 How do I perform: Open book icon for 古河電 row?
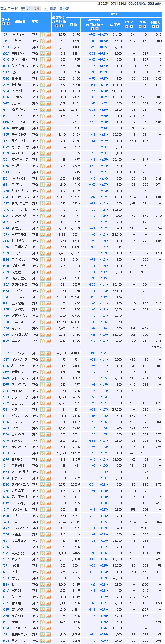(43, 603)
